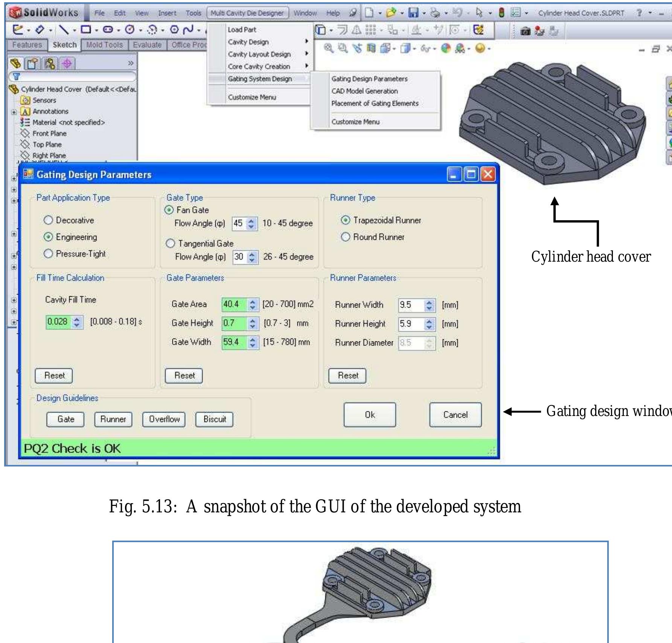Open the PropertyManager tab icon
Image resolution: width=672 pixels, height=643 pixels.
click(x=32, y=64)
